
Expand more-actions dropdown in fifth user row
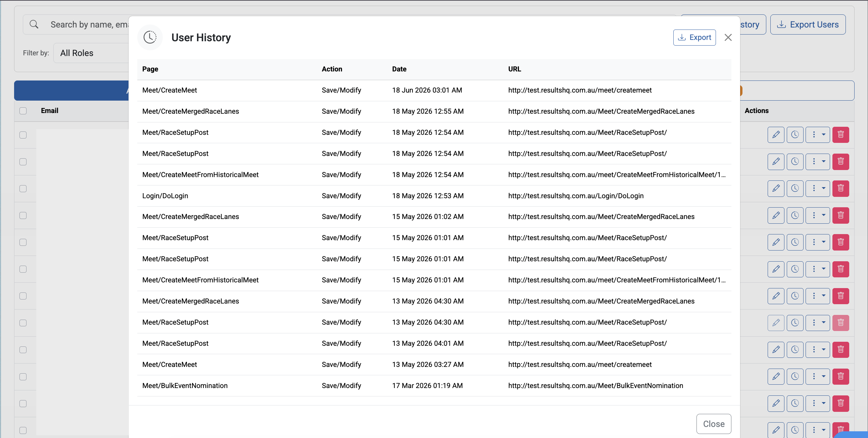click(x=818, y=242)
